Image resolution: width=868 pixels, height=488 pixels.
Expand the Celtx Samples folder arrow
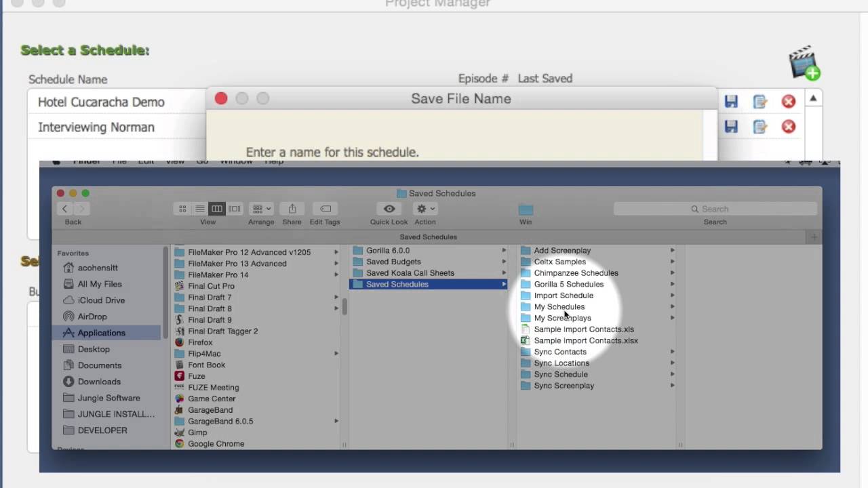point(672,262)
